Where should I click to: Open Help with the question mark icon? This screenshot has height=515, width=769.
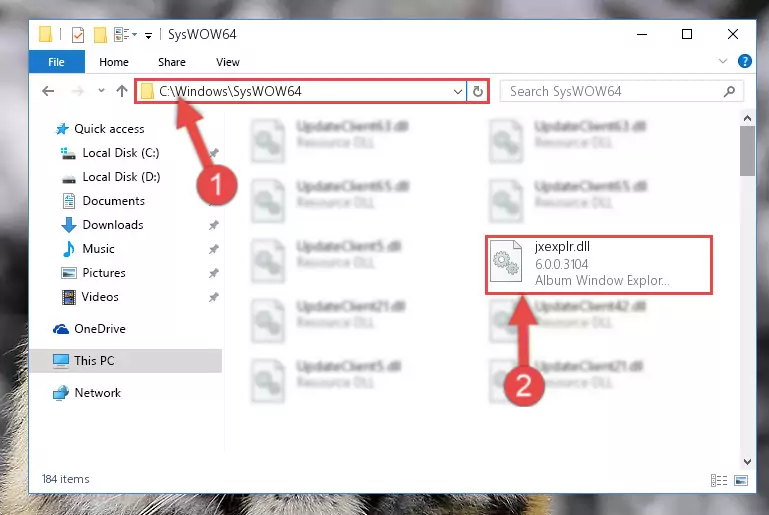tap(744, 61)
